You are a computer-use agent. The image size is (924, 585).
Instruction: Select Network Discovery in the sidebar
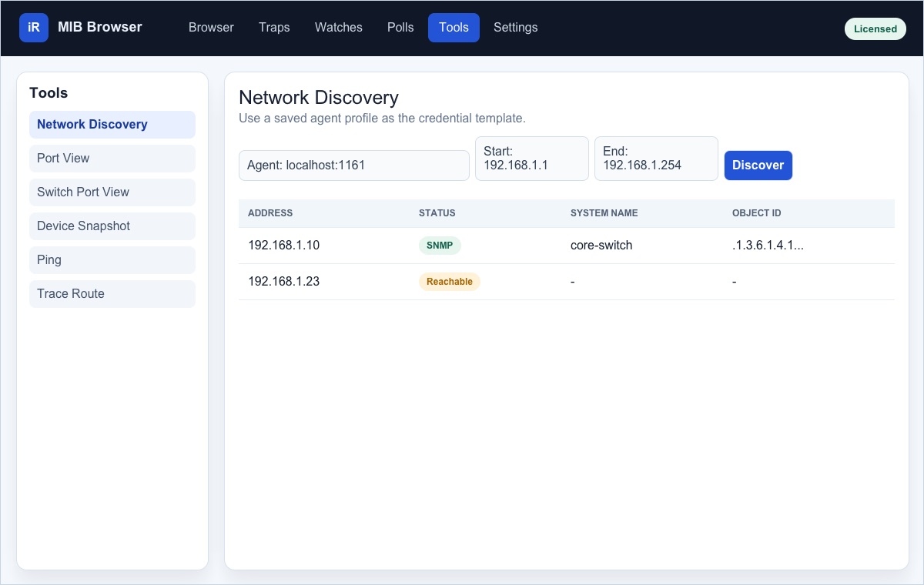tap(112, 125)
